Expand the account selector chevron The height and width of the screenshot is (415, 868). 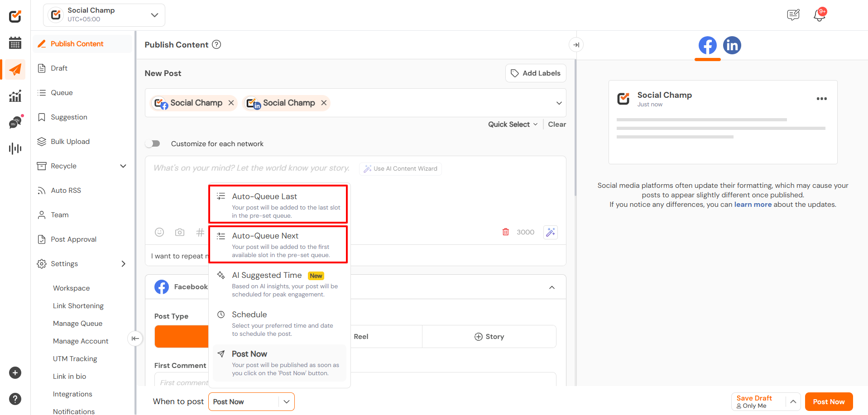coord(559,103)
